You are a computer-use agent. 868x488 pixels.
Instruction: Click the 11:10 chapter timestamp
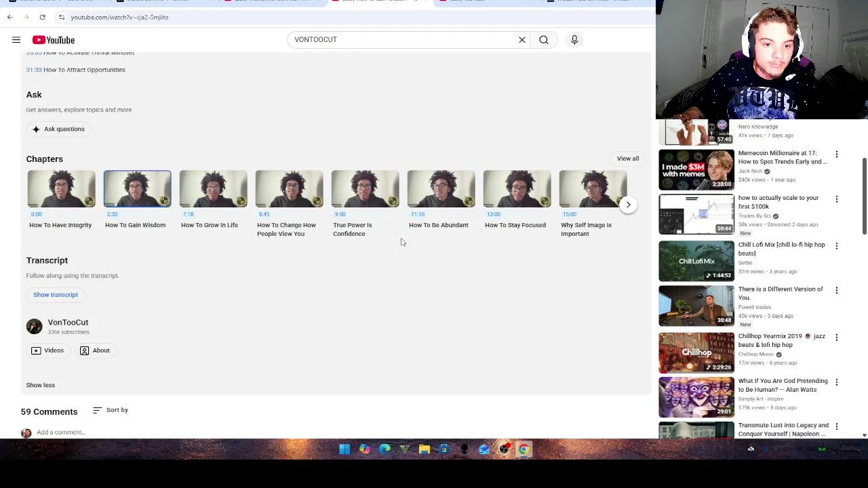[x=417, y=214]
